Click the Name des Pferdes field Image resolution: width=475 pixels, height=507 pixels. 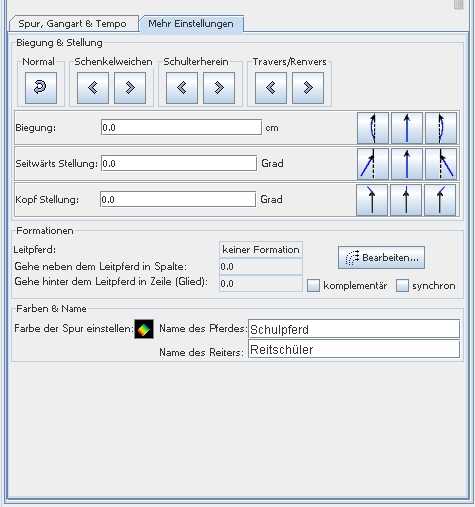[354, 329]
